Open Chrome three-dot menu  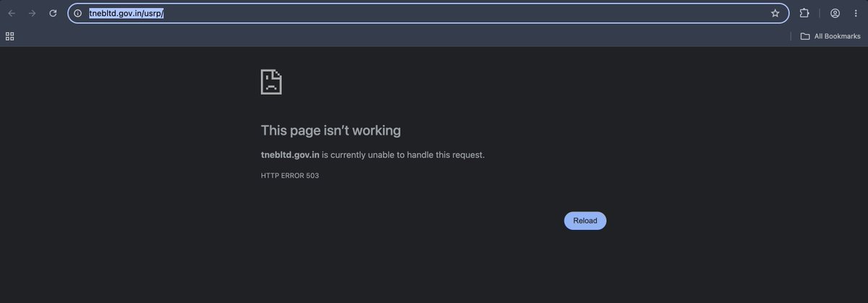point(856,13)
